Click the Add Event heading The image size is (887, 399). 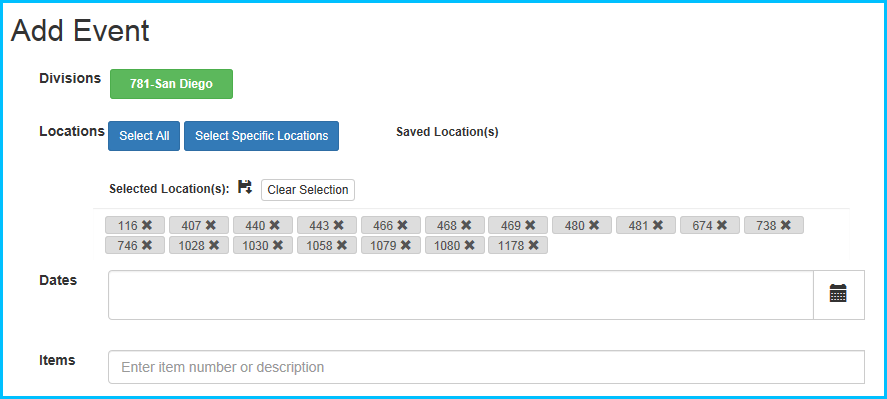tap(80, 31)
